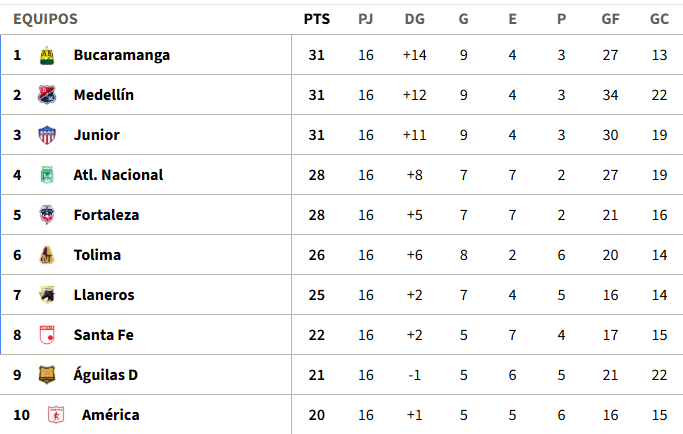Click the Atl. Nacional crest icon
Viewport: 683px width, 434px height.
[x=46, y=175]
